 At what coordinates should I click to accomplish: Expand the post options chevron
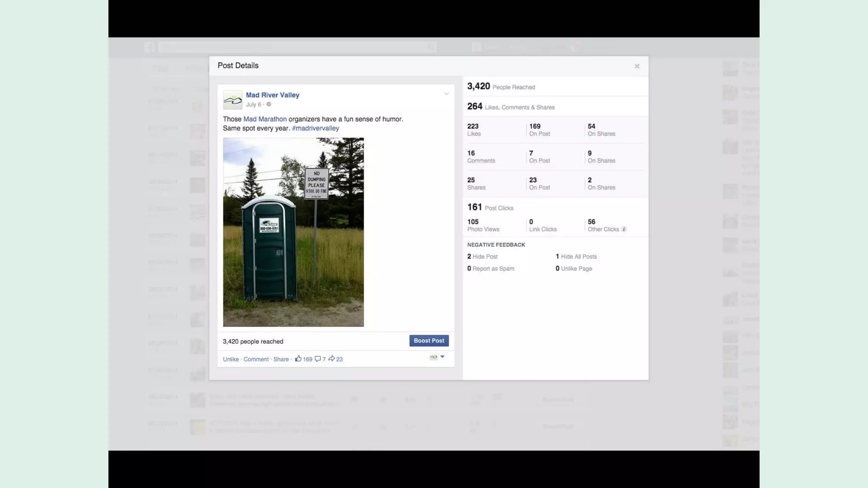(x=446, y=94)
